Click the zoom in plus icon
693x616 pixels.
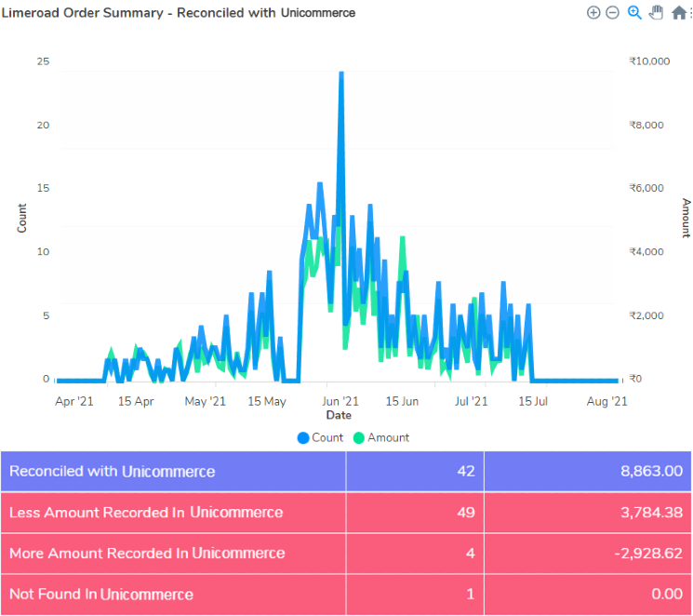593,13
